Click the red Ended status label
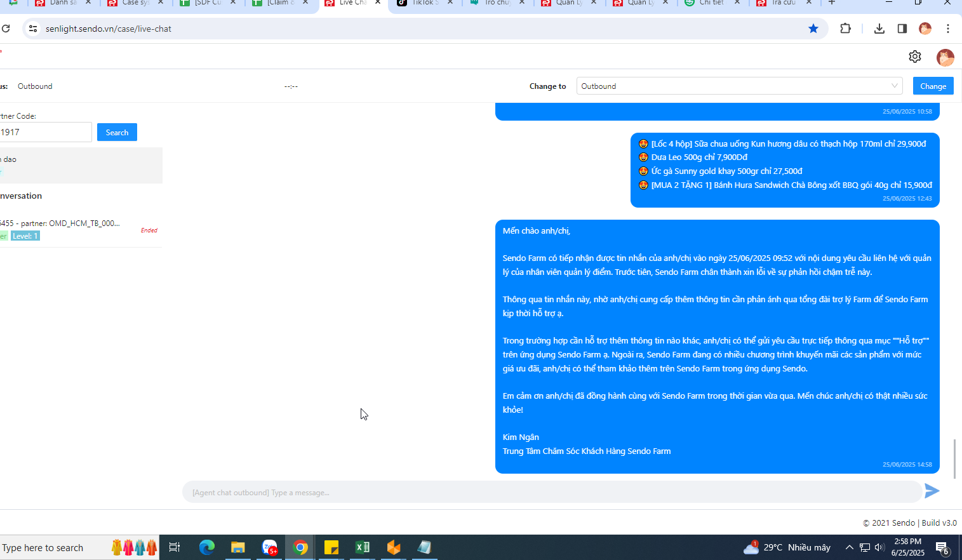This screenshot has height=560, width=962. click(149, 230)
